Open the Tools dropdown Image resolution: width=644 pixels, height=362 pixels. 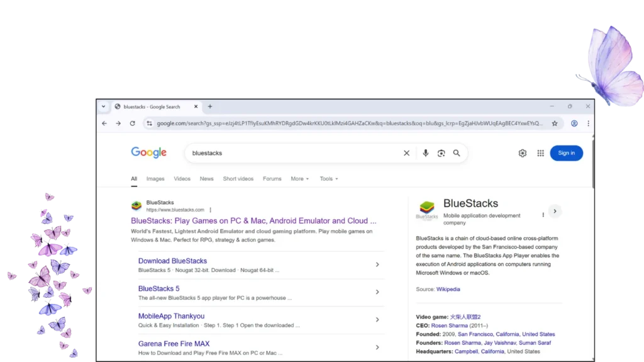coord(328,179)
